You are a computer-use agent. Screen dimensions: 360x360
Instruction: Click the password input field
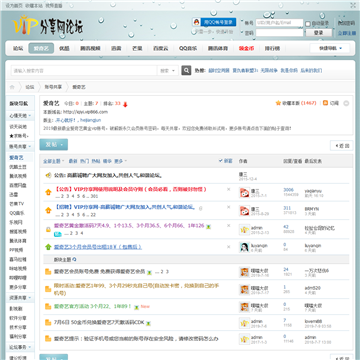(279, 33)
